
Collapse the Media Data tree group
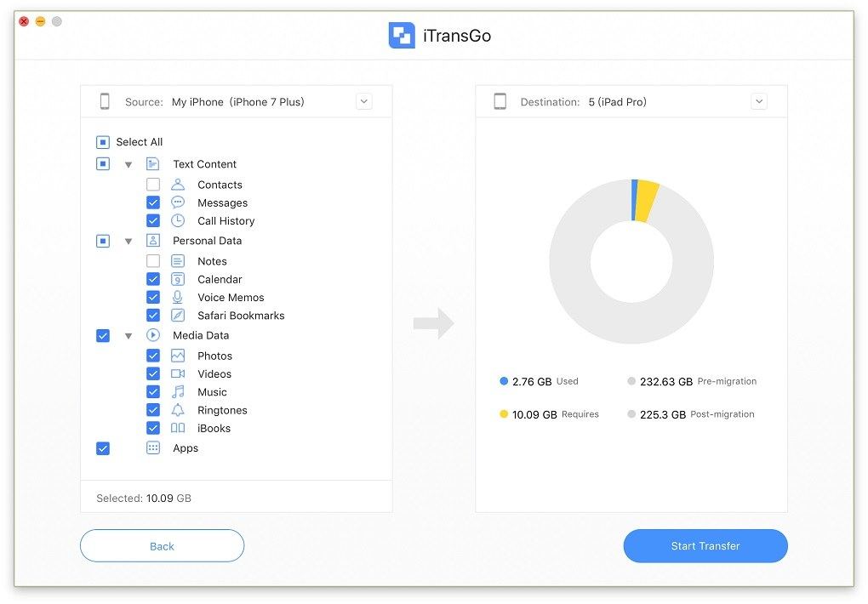tap(128, 336)
